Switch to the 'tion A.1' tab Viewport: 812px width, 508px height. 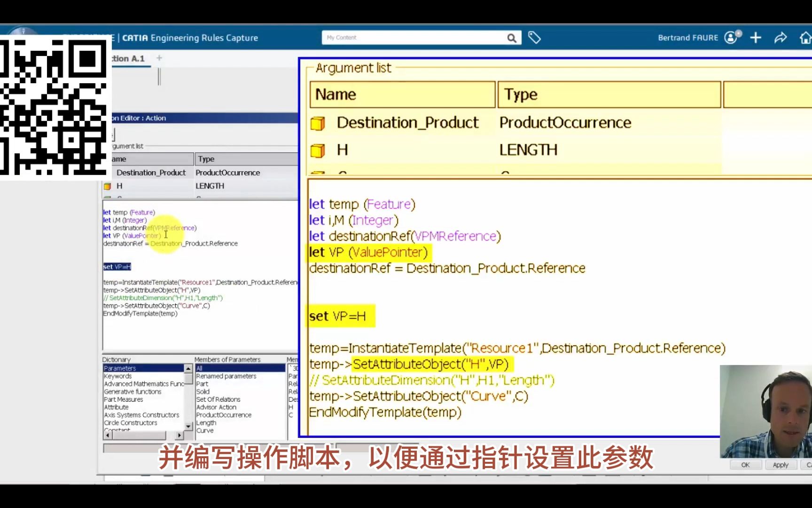coord(128,58)
